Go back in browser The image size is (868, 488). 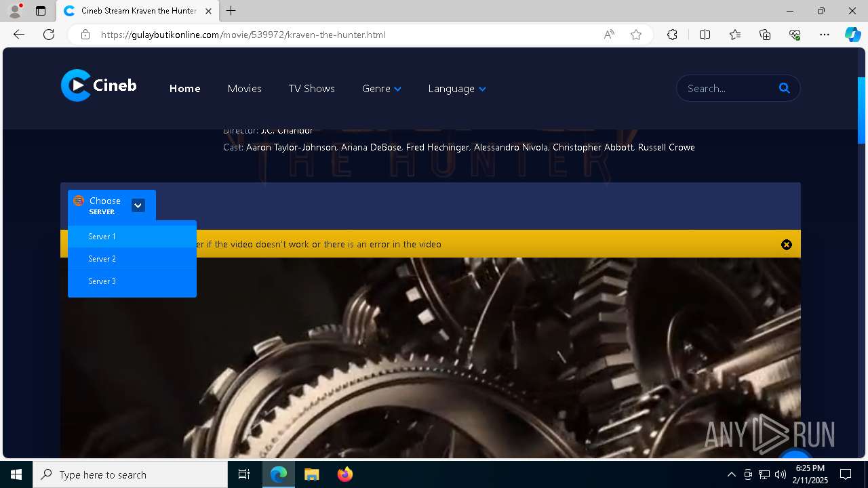coord(19,35)
